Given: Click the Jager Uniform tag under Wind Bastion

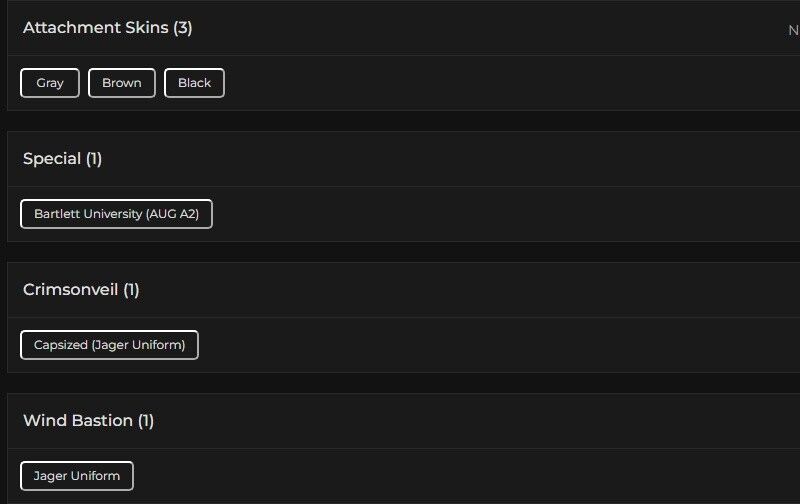Looking at the screenshot, I should [x=77, y=476].
